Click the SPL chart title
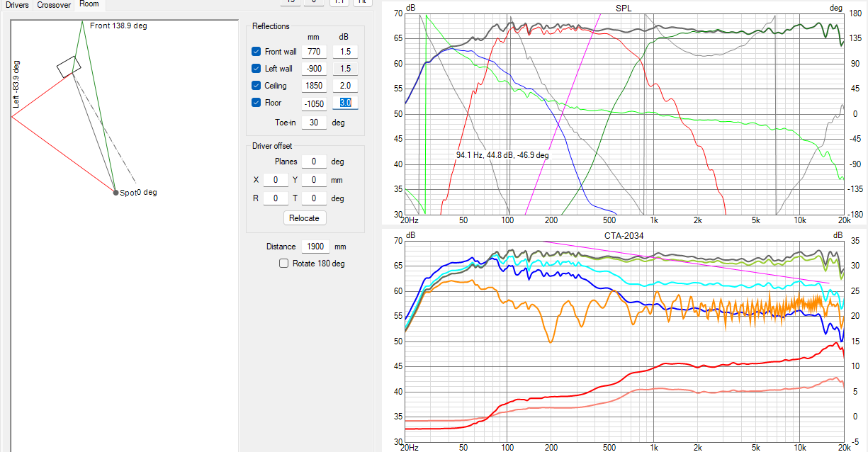Viewport: 868px width, 452px height. pyautogui.click(x=624, y=8)
